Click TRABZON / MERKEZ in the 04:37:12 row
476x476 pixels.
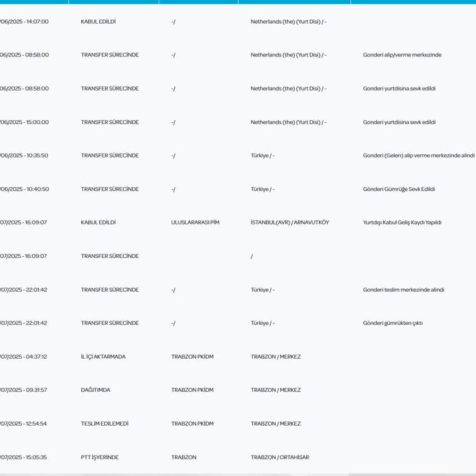tap(276, 357)
